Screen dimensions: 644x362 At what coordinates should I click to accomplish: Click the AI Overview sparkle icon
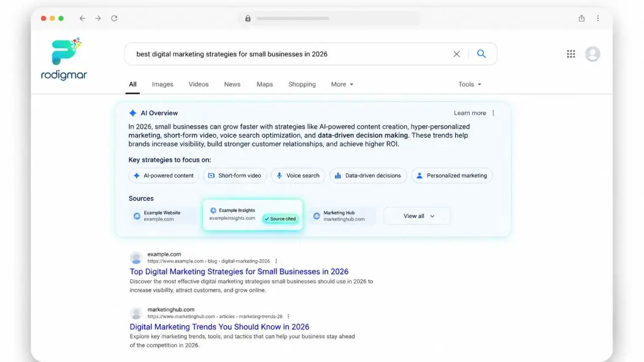pyautogui.click(x=132, y=113)
